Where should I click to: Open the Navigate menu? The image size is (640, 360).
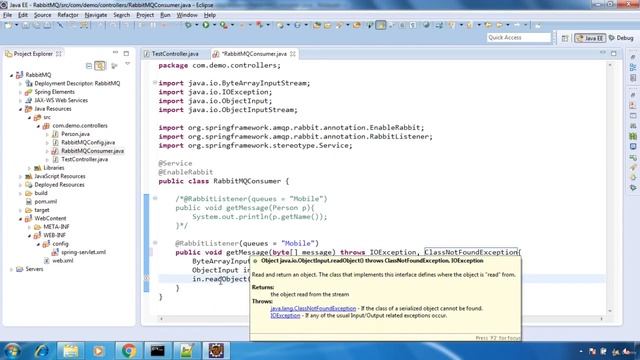click(96, 15)
